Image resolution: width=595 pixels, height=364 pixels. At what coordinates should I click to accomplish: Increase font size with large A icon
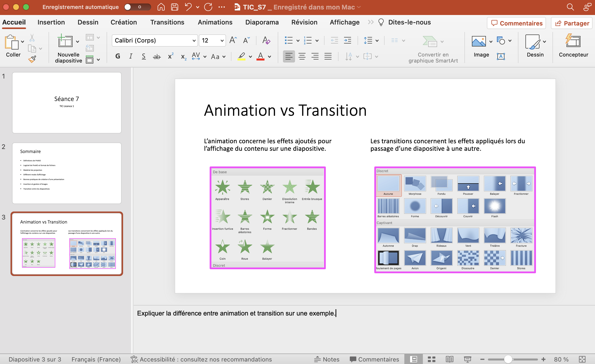point(233,40)
